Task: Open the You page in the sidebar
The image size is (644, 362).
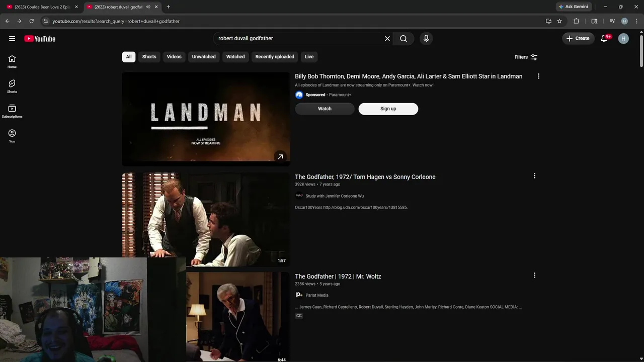Action: pyautogui.click(x=12, y=136)
